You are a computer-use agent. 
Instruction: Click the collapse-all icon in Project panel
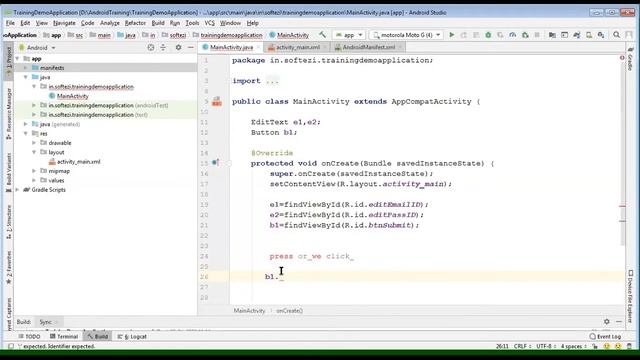tap(163, 48)
